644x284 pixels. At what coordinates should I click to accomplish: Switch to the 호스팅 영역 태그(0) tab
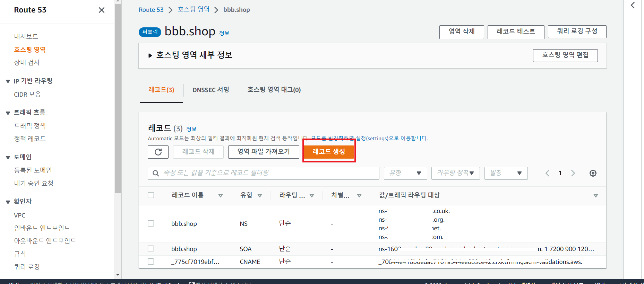tap(274, 90)
